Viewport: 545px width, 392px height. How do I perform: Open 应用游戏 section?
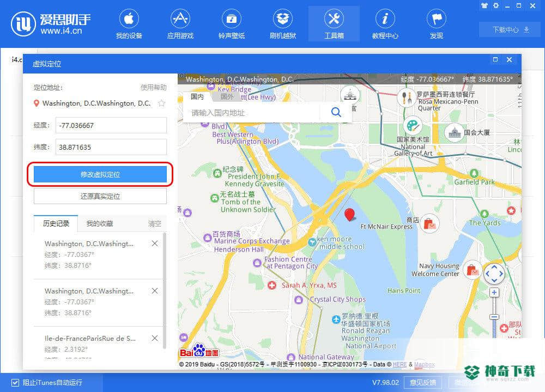point(180,24)
